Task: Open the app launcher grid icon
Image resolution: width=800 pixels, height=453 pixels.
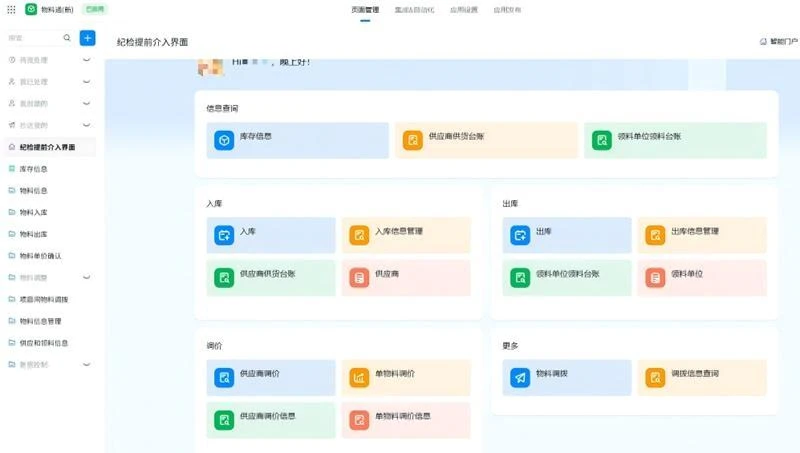Action: (x=11, y=9)
